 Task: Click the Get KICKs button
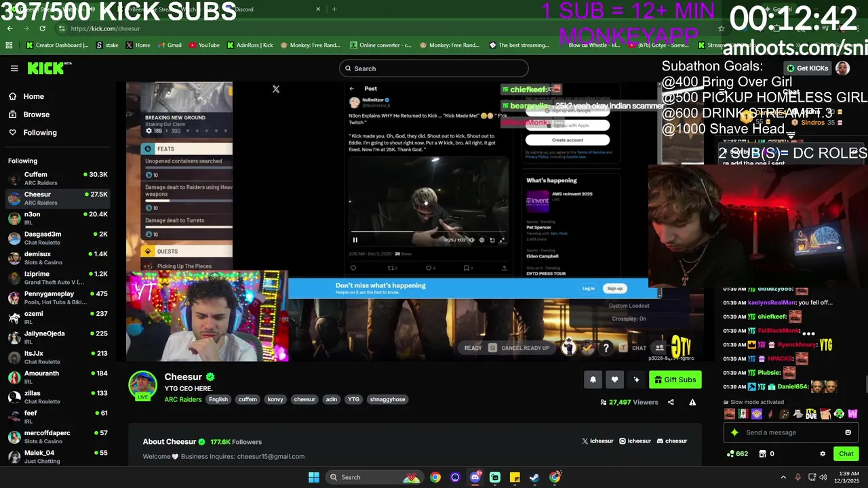click(807, 68)
